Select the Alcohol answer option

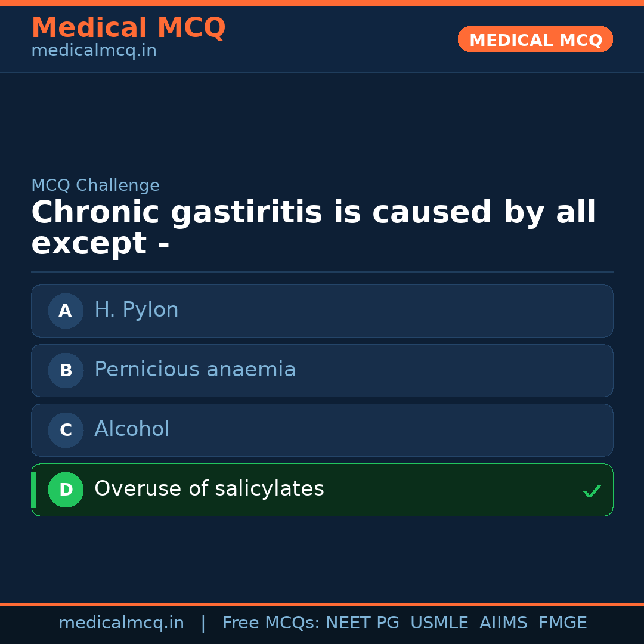pos(132,429)
